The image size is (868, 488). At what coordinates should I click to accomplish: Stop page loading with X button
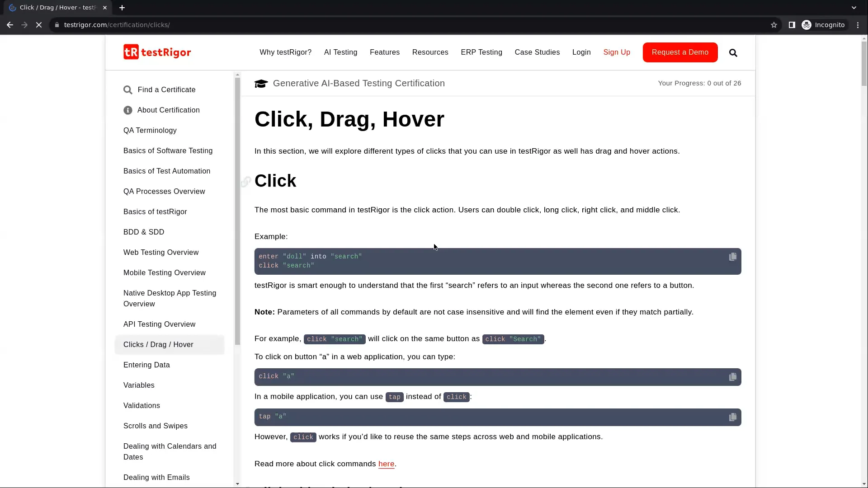39,25
